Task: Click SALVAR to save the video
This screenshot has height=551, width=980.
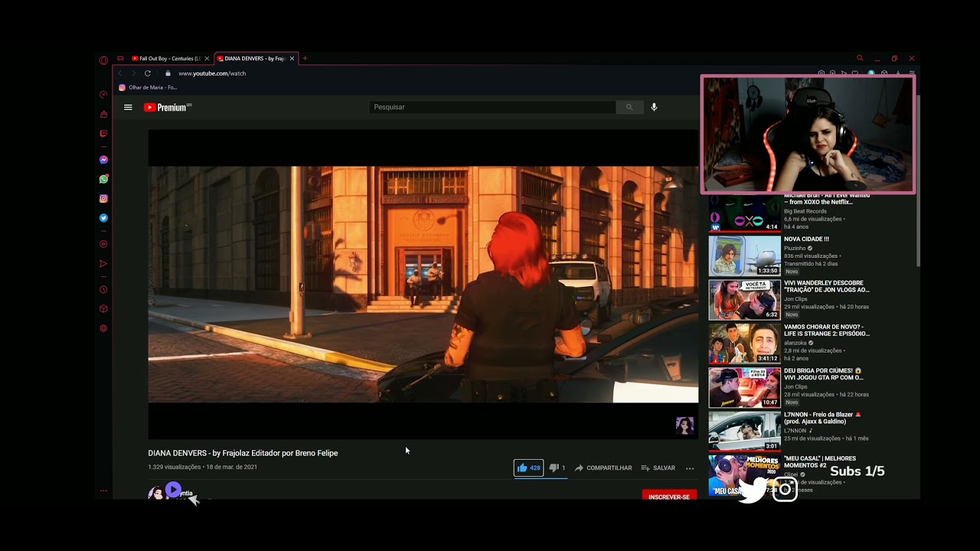Action: click(x=658, y=468)
